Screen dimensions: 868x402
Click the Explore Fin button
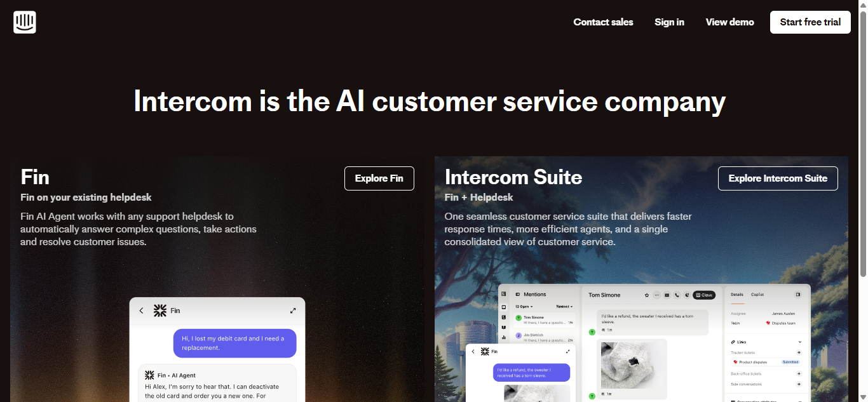tap(379, 178)
